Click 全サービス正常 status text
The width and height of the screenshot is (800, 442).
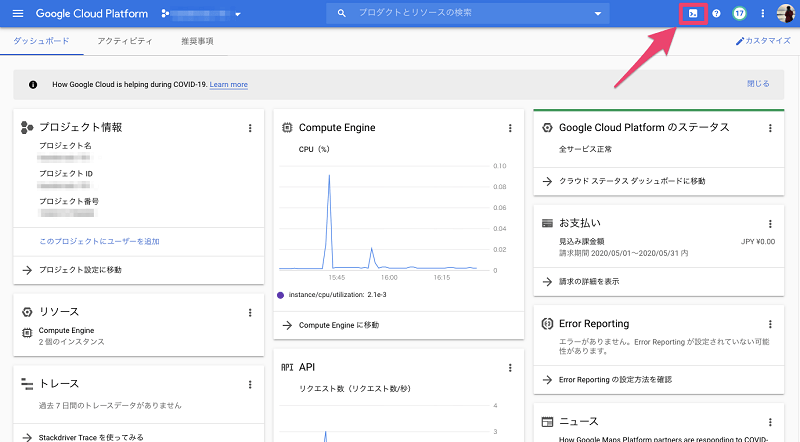coord(585,150)
